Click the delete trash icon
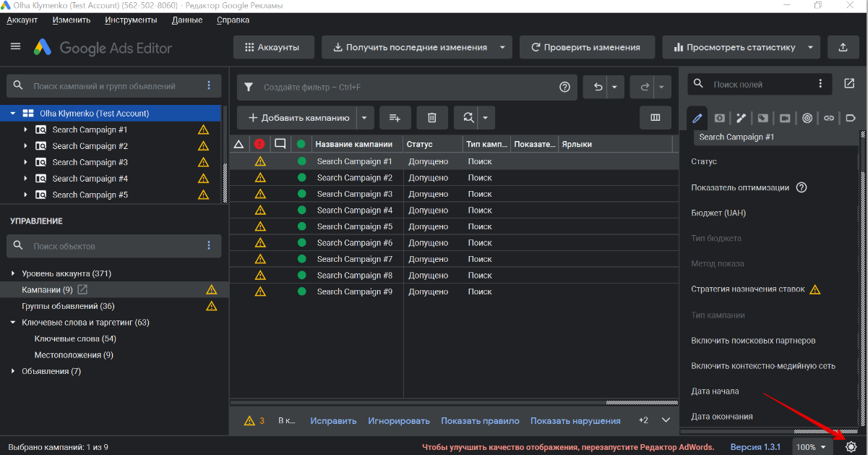The image size is (868, 455). tap(431, 118)
